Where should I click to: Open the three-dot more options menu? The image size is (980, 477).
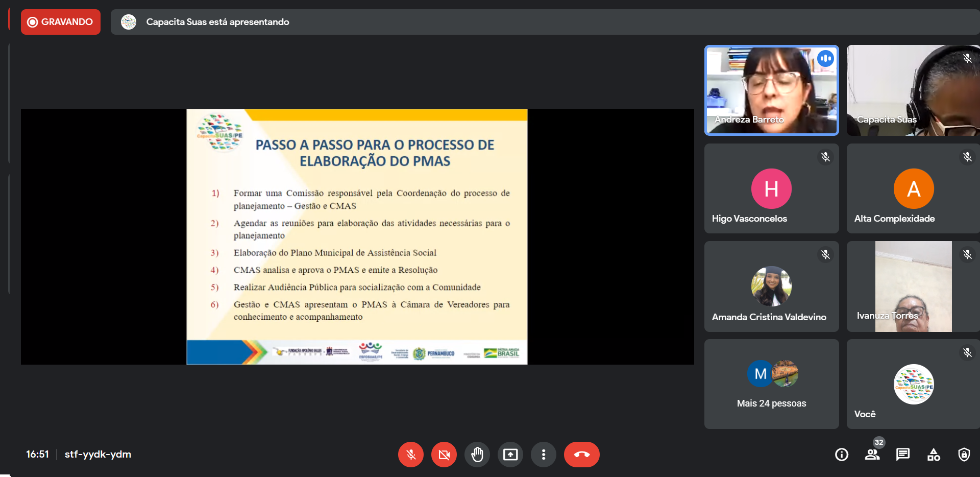tap(544, 455)
